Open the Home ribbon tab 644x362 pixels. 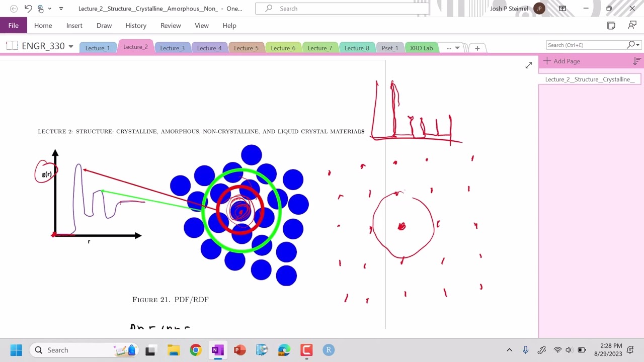(x=43, y=26)
